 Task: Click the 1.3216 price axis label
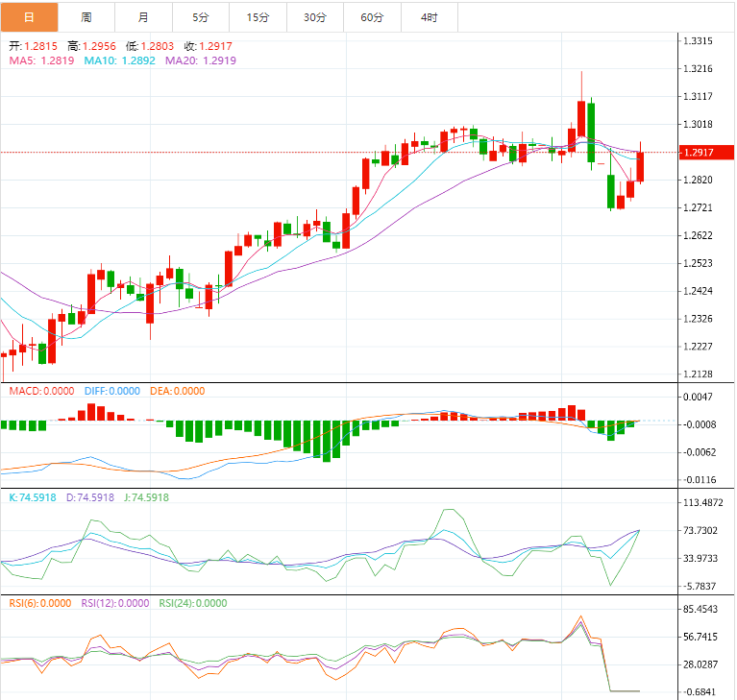point(698,68)
